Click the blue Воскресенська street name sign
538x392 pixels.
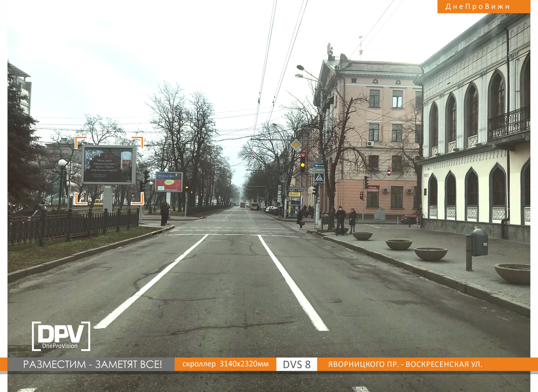tap(317, 171)
